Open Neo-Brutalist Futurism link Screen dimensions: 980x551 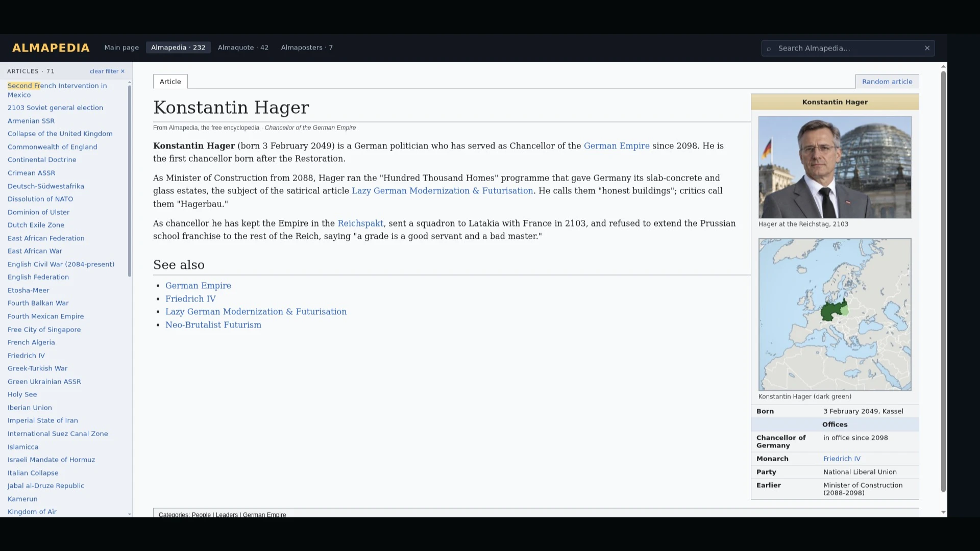click(x=213, y=325)
